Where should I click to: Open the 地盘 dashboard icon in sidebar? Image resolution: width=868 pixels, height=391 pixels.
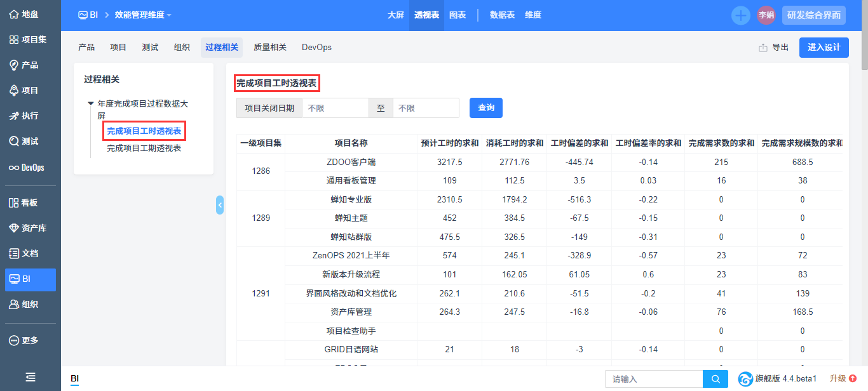[14, 14]
